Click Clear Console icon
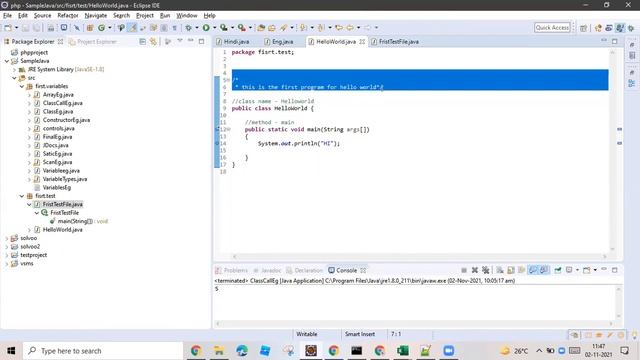This screenshot has width=640, height=360. click(500, 270)
